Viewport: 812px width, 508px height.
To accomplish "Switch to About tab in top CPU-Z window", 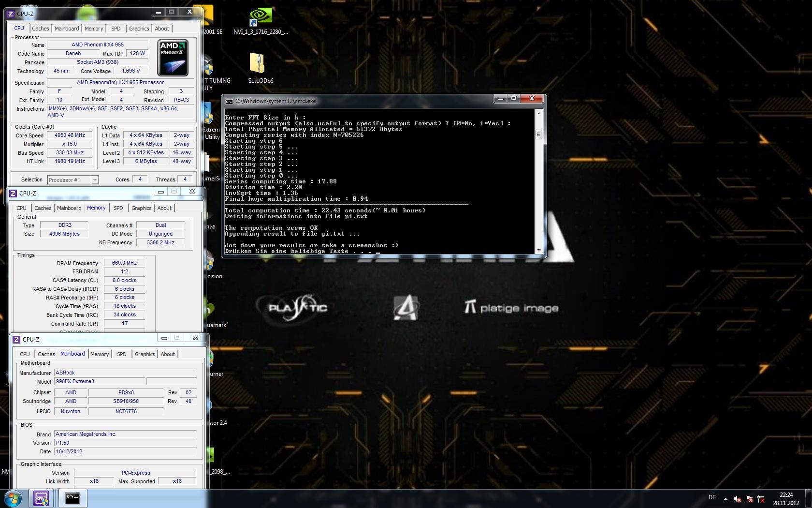I will click(162, 29).
